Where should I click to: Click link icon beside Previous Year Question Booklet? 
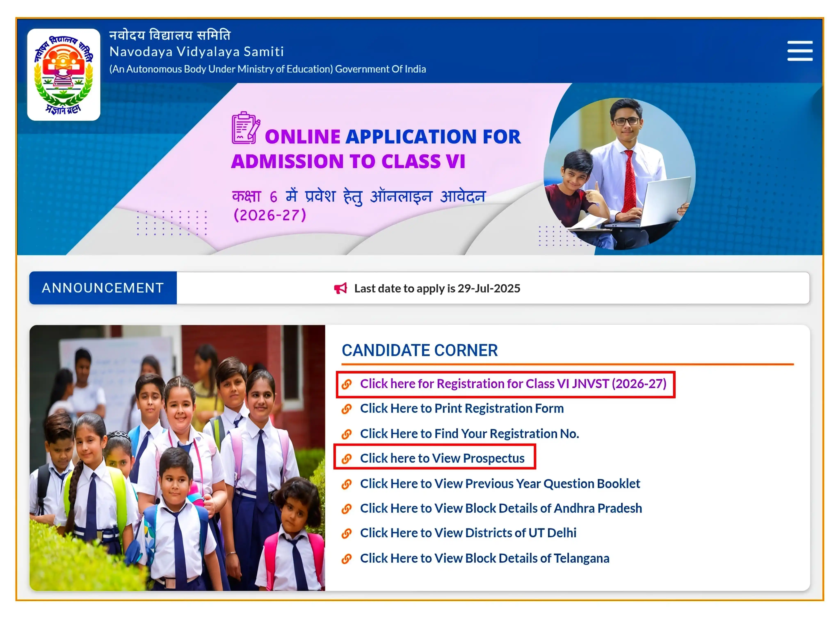(x=347, y=484)
